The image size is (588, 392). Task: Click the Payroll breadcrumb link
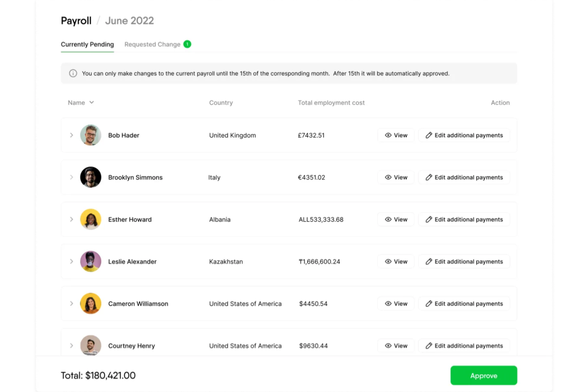click(x=76, y=21)
